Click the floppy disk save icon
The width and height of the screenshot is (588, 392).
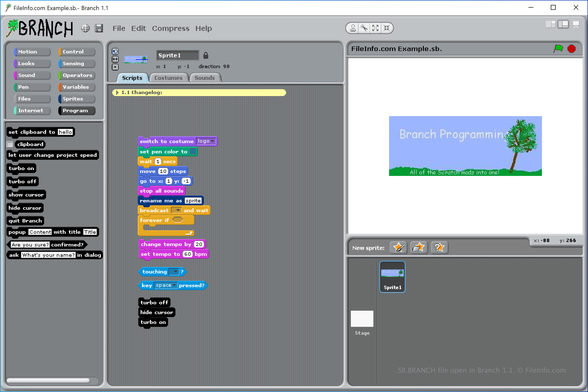(99, 28)
